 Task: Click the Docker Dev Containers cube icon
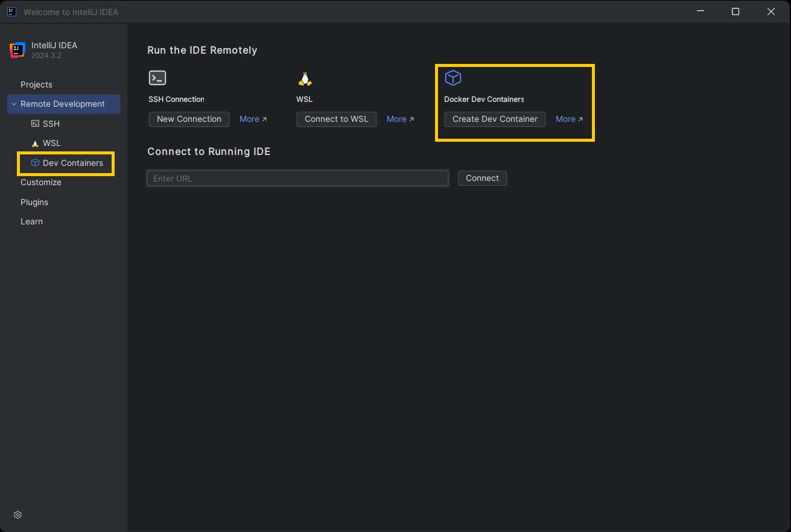pyautogui.click(x=453, y=78)
